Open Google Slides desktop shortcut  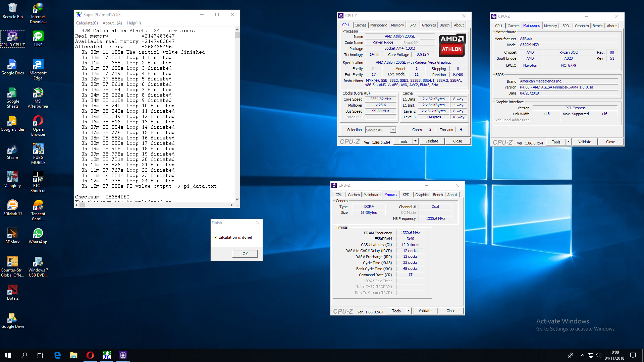point(13,123)
